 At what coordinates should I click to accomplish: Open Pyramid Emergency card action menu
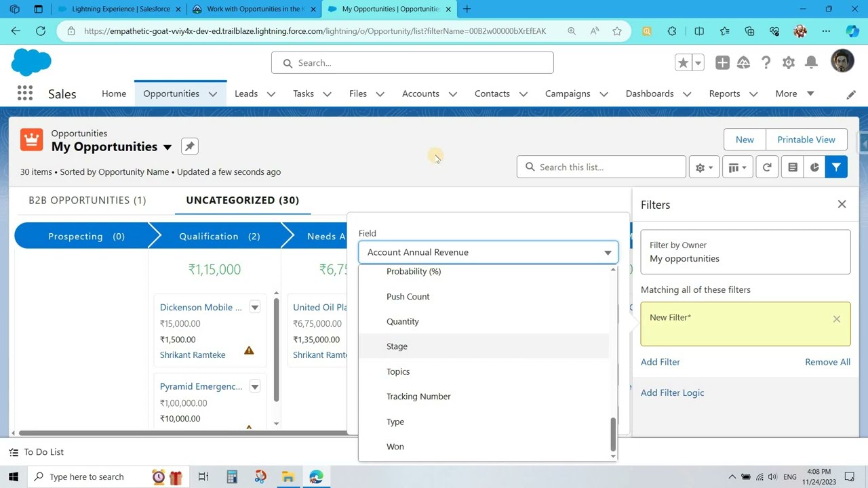point(255,386)
